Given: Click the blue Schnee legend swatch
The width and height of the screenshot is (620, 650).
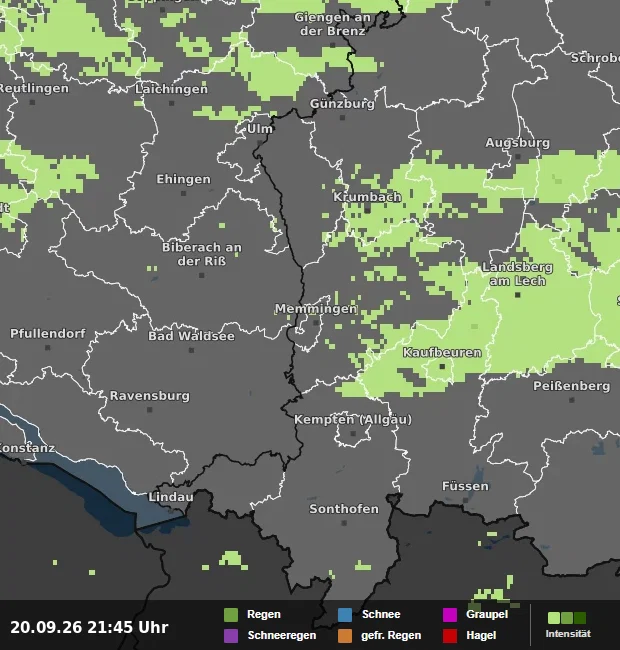Looking at the screenshot, I should pos(345,615).
